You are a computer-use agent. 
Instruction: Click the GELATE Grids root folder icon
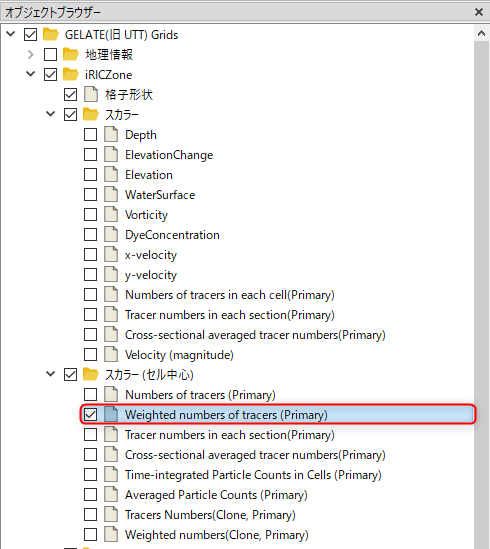point(51,34)
